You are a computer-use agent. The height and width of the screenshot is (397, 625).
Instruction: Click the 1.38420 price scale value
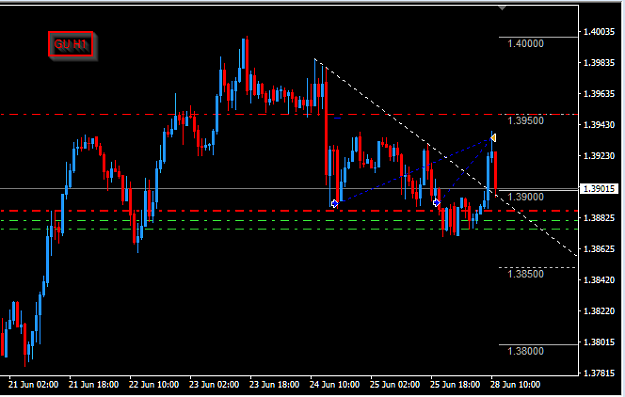pos(599,280)
